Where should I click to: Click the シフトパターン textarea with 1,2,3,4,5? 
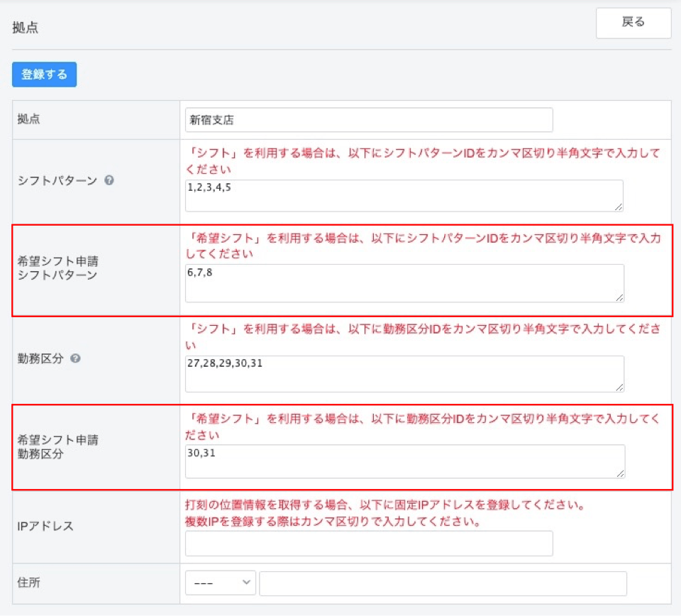coord(404,195)
